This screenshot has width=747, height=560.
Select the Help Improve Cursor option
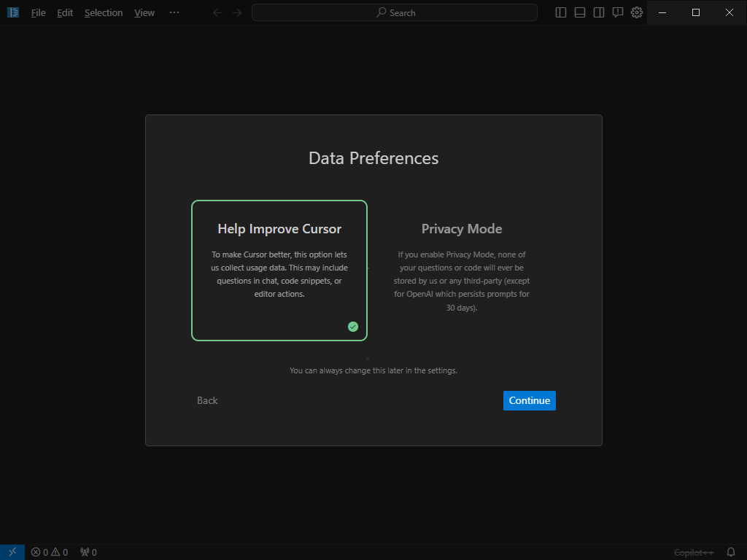(279, 271)
